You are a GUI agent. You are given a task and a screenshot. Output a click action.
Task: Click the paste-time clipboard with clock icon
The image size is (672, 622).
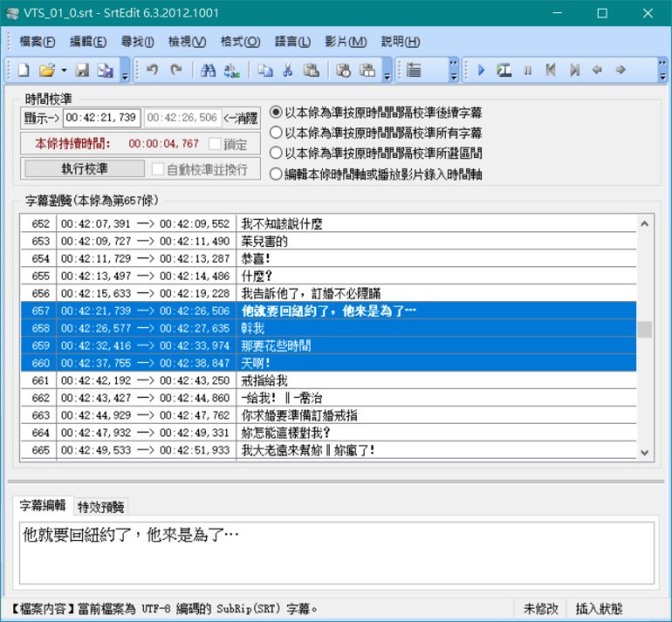tap(344, 70)
